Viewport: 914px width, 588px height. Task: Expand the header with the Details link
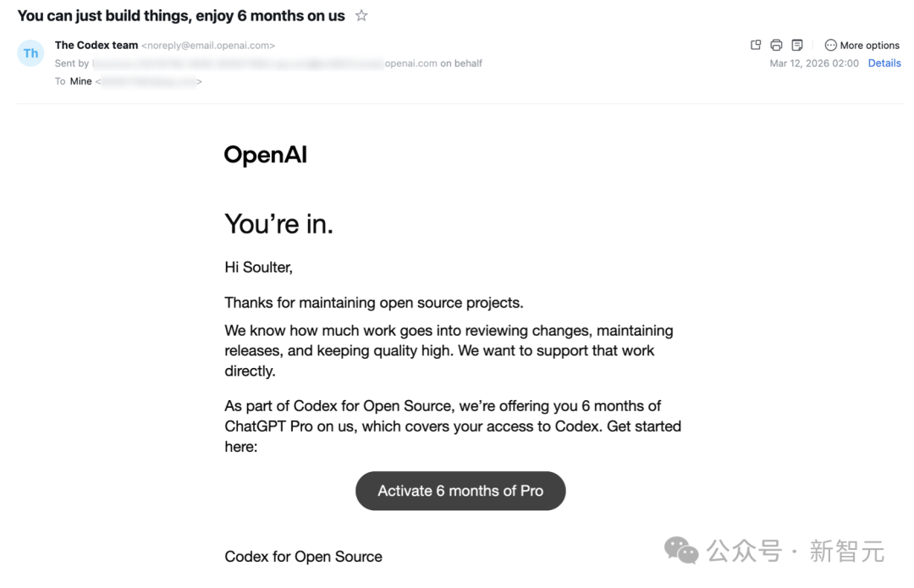point(884,63)
